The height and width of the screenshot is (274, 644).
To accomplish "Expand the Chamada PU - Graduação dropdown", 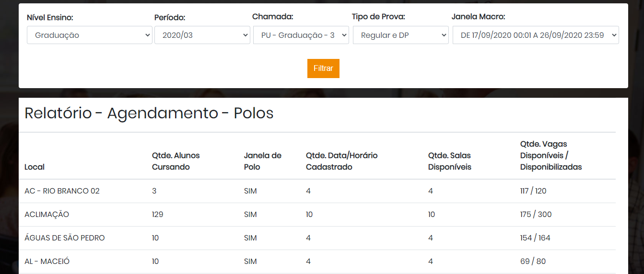I will click(301, 35).
